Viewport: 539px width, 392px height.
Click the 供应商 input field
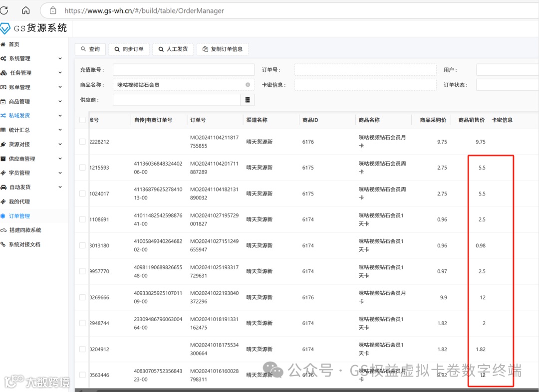click(177, 100)
